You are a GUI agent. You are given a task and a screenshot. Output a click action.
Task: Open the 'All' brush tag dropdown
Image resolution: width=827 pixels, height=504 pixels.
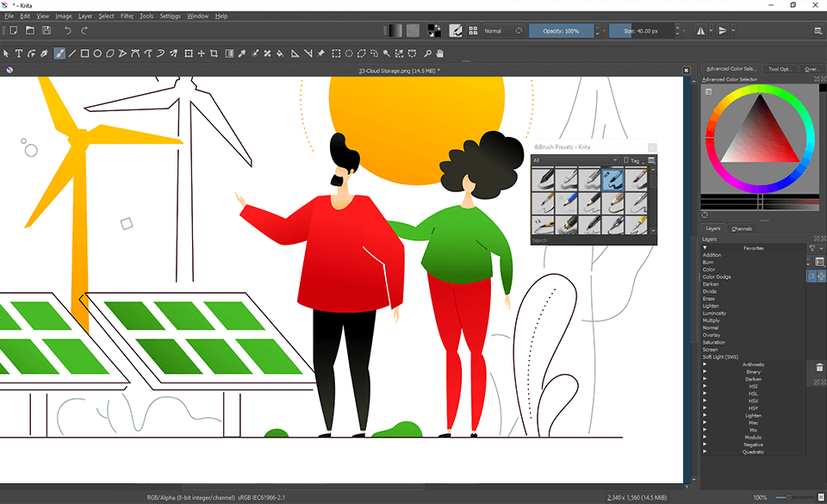[x=575, y=160]
